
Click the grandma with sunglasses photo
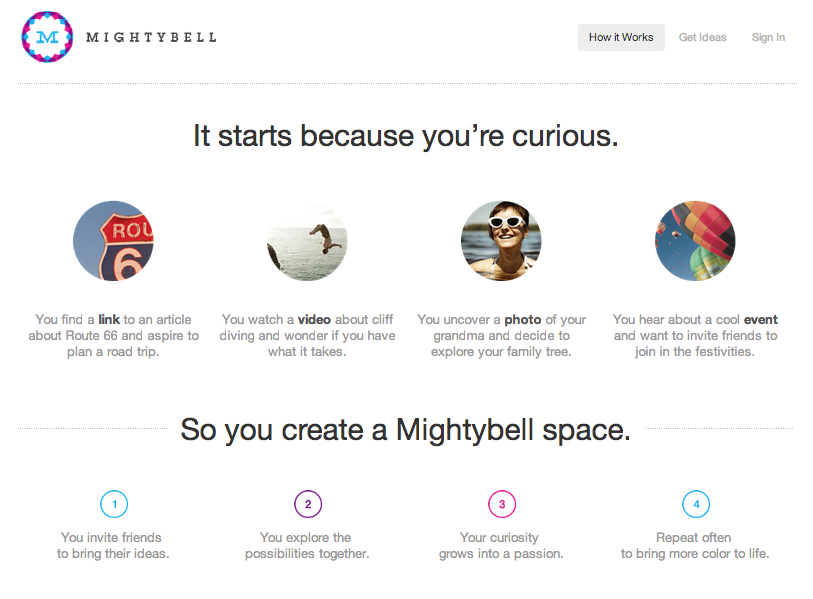501,241
